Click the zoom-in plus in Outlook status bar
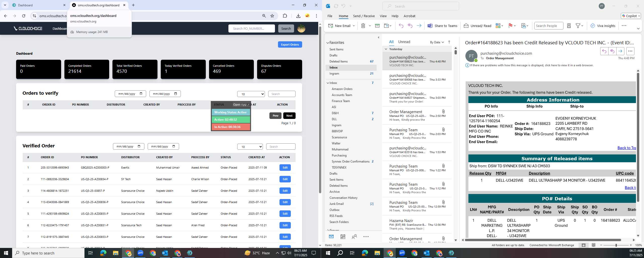The height and width of the screenshot is (258, 644). tap(631, 245)
